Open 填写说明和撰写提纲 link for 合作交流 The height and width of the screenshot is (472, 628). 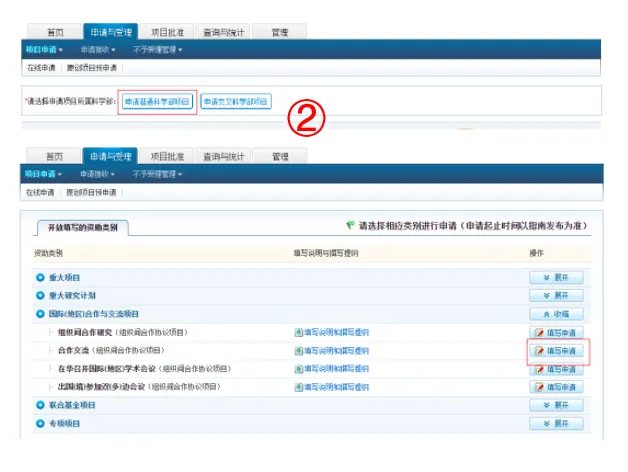pos(336,351)
